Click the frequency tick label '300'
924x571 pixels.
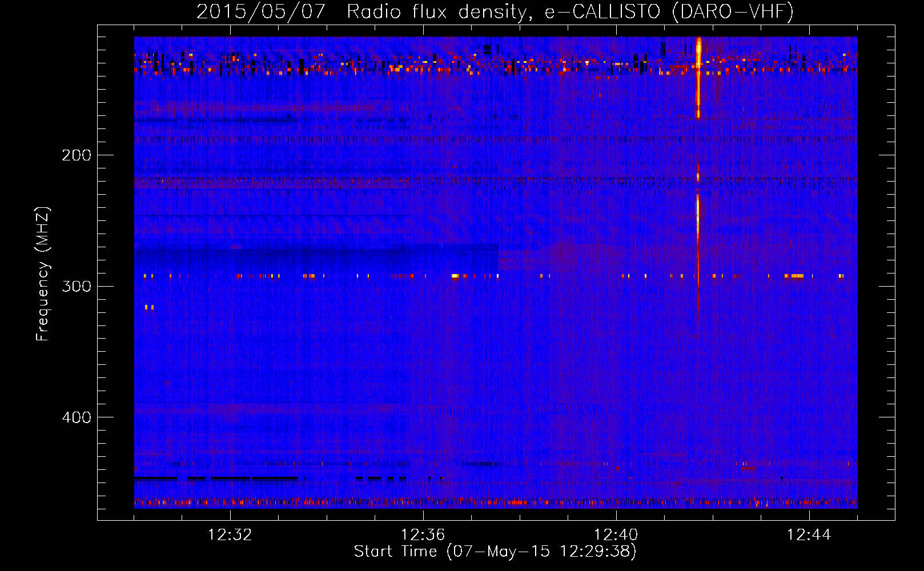(x=77, y=286)
